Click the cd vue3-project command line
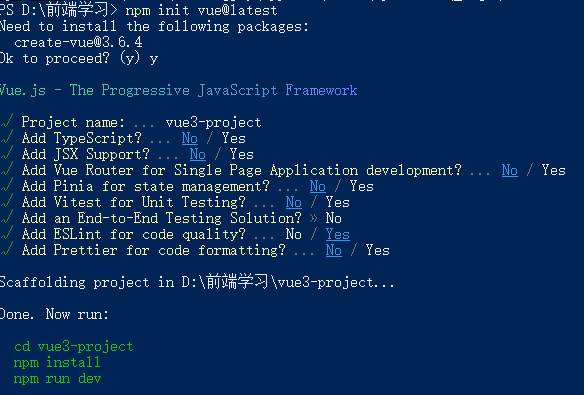The image size is (584, 395). click(74, 347)
